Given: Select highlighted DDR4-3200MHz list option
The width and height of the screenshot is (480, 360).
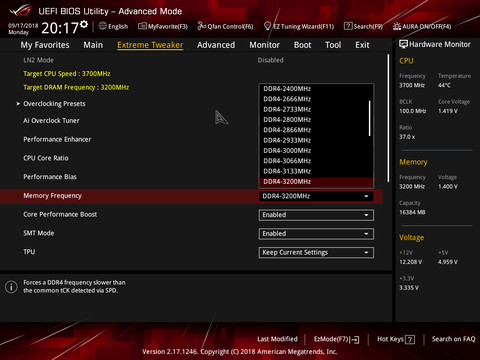Looking at the screenshot, I should click(x=316, y=182).
